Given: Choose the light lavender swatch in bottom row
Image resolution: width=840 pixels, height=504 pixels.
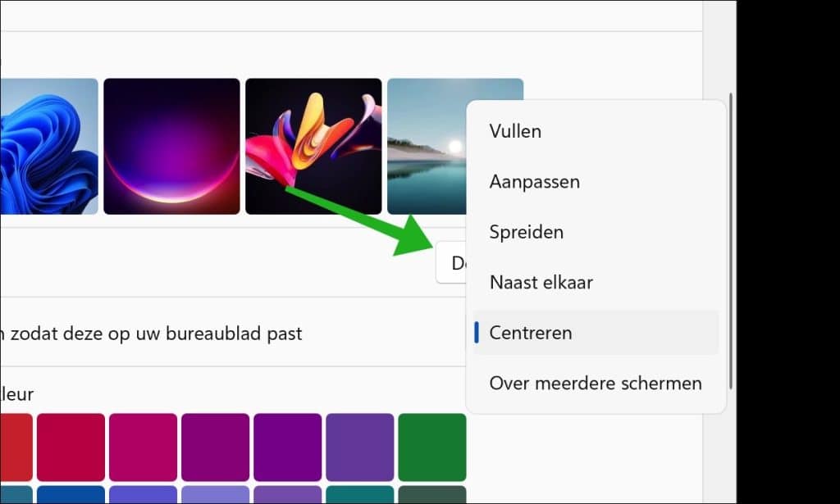Looking at the screenshot, I should click(215, 495).
